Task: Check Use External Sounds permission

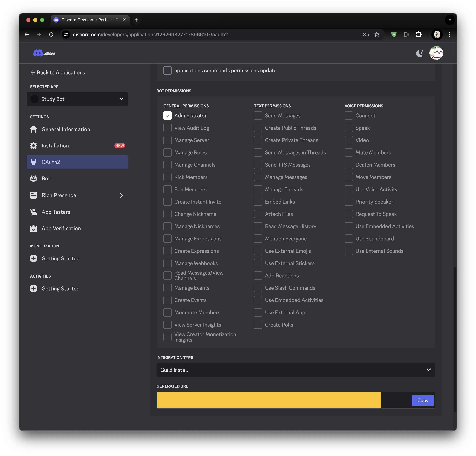Action: point(349,251)
